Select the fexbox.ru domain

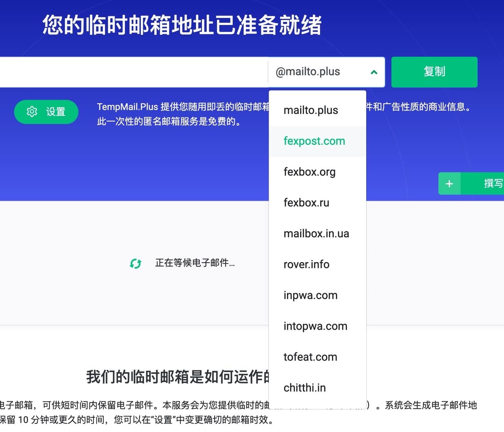point(317,203)
